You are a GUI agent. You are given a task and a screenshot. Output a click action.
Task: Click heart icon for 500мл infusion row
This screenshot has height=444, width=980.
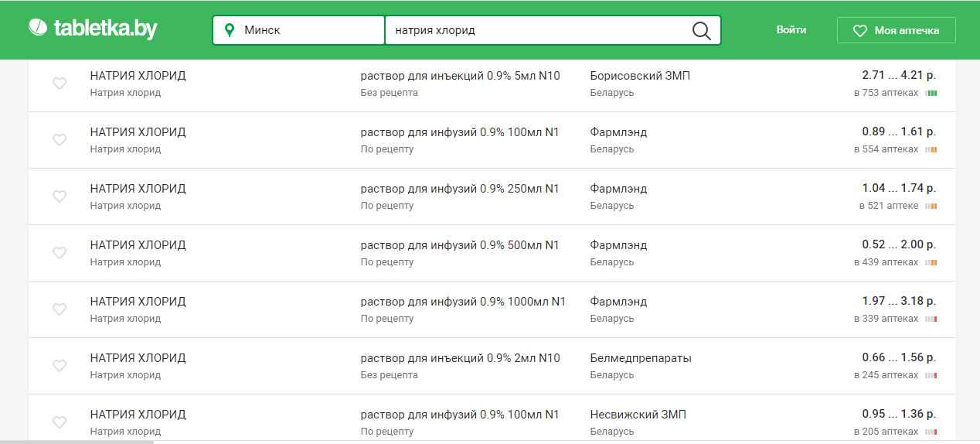60,253
